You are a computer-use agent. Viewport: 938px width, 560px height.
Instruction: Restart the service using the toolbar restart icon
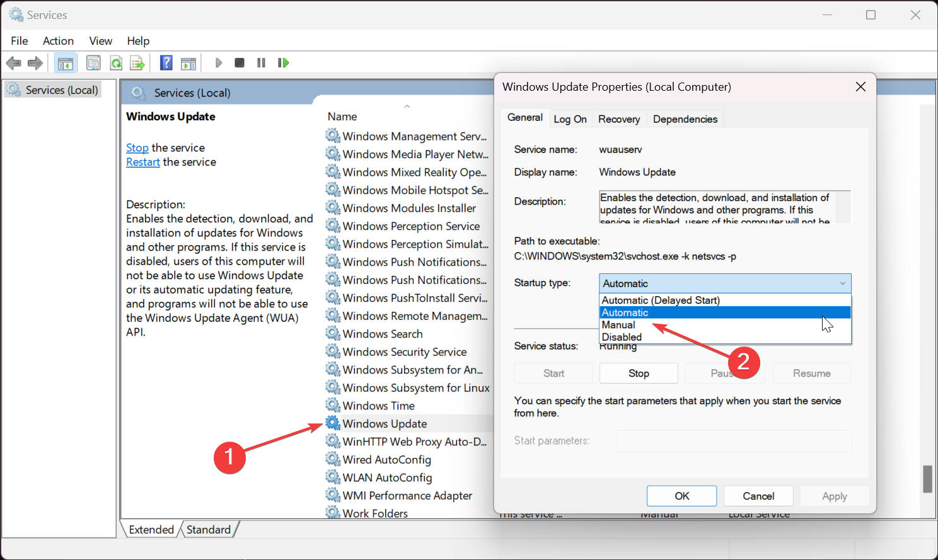pyautogui.click(x=283, y=63)
